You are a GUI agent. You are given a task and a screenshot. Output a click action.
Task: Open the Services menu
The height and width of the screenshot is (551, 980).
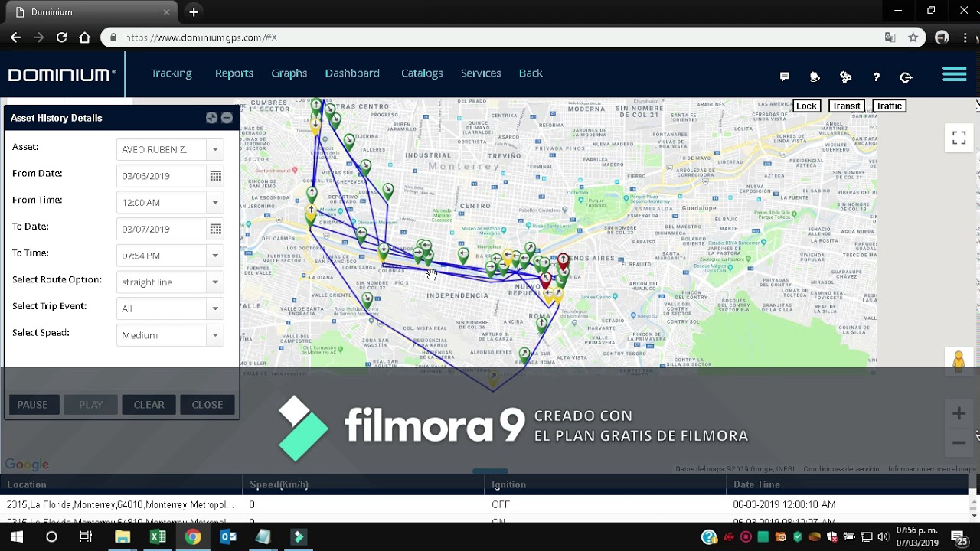pos(481,73)
